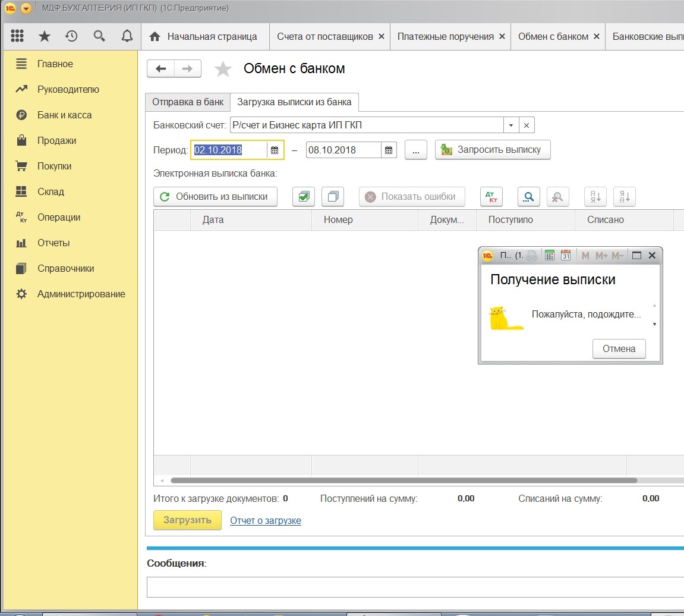684x616 pixels.
Task: Check all rows with green checkmark button
Action: pos(304,197)
